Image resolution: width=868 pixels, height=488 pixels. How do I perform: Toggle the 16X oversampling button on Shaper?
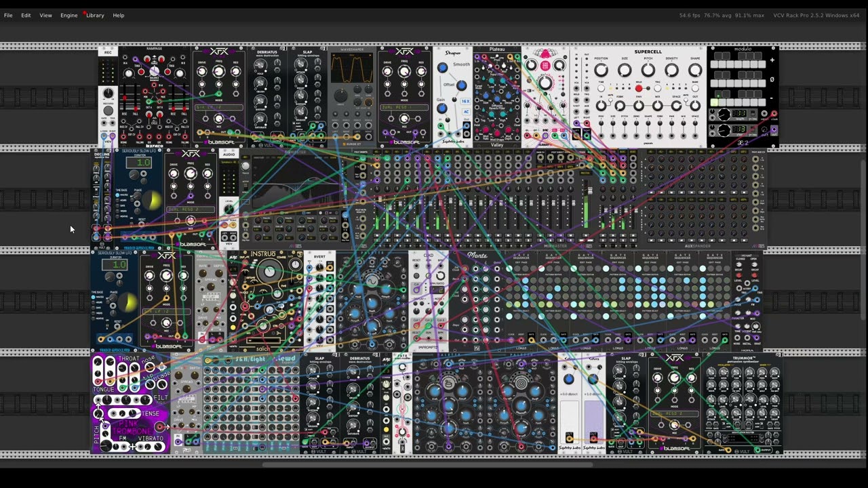(x=465, y=102)
